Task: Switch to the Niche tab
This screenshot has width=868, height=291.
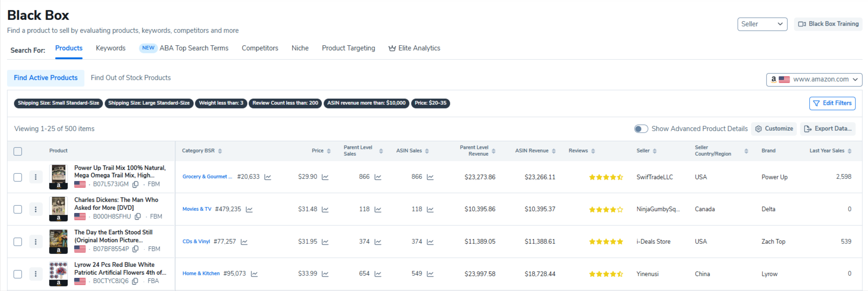Action: pyautogui.click(x=300, y=48)
